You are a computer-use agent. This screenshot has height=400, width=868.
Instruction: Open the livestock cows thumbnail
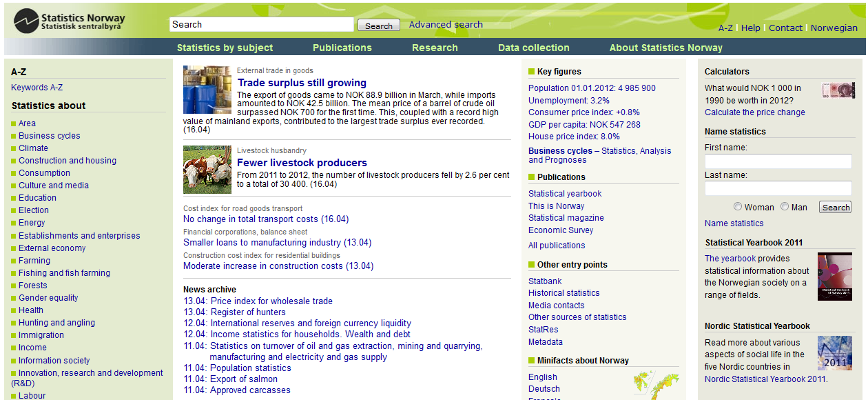(x=207, y=170)
